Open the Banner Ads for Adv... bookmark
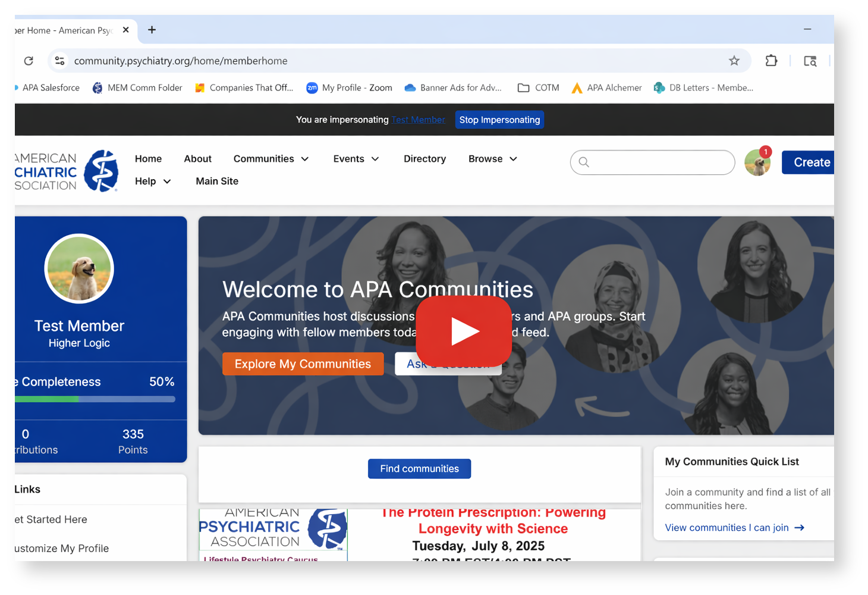The height and width of the screenshot is (595, 868). [453, 87]
